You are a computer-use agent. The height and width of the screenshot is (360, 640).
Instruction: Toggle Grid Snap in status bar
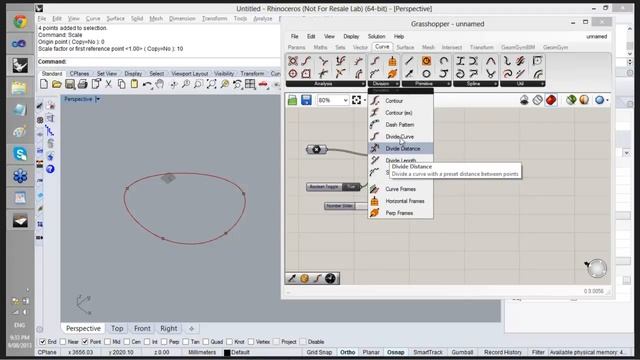click(x=319, y=352)
